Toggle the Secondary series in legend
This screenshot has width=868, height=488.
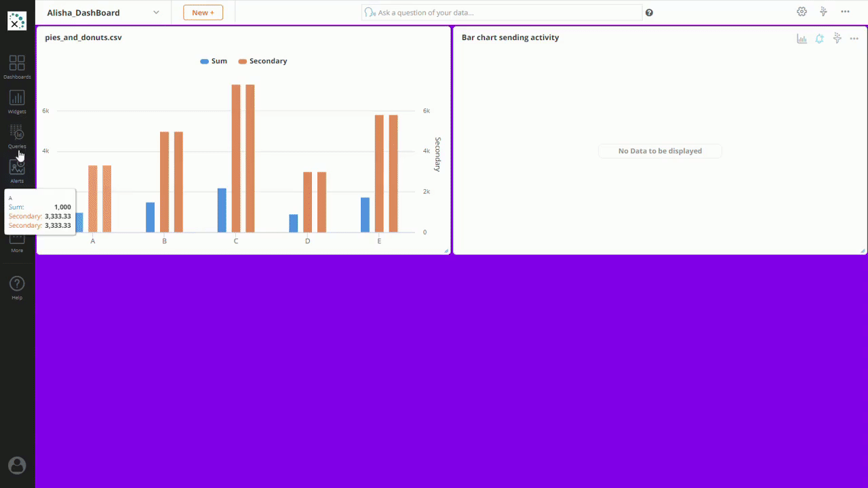(x=262, y=61)
